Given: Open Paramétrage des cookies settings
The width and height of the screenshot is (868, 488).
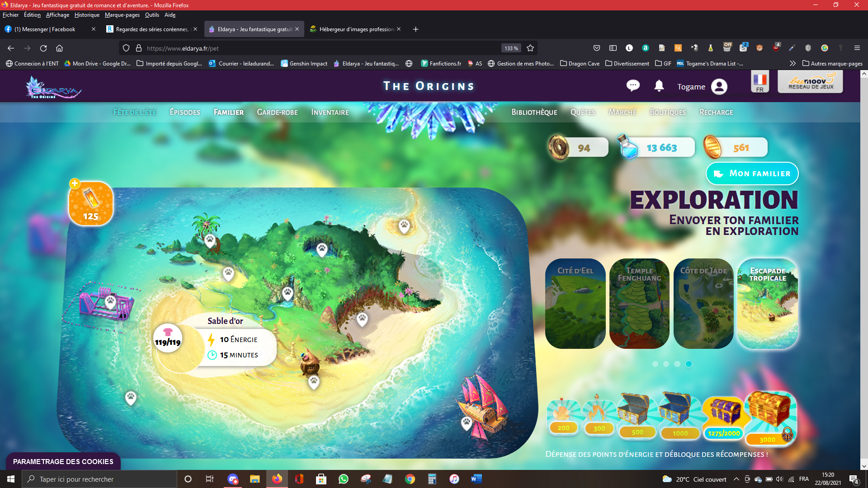Looking at the screenshot, I should (63, 461).
